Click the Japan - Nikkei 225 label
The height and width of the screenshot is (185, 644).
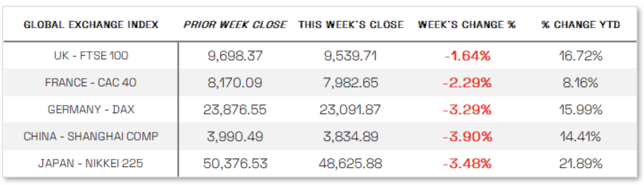pyautogui.click(x=90, y=163)
